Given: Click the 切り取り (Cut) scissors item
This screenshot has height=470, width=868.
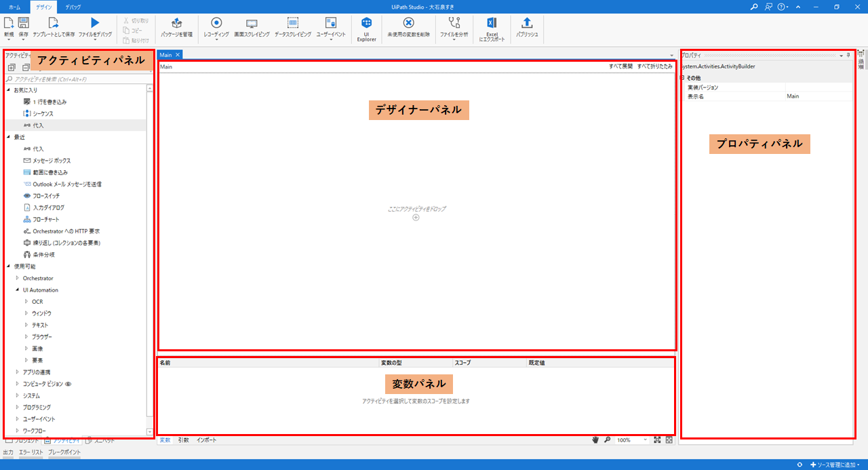Looking at the screenshot, I should coord(136,21).
